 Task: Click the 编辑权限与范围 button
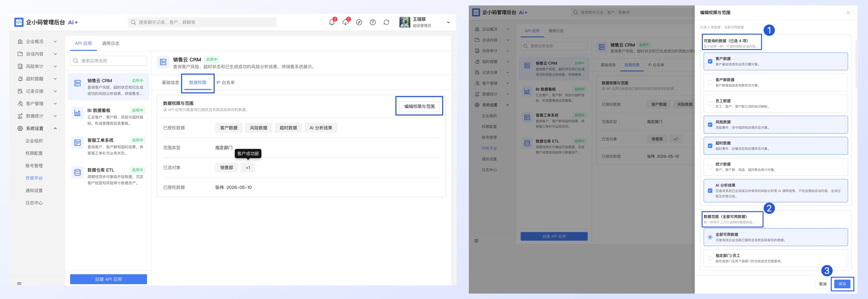tap(419, 106)
